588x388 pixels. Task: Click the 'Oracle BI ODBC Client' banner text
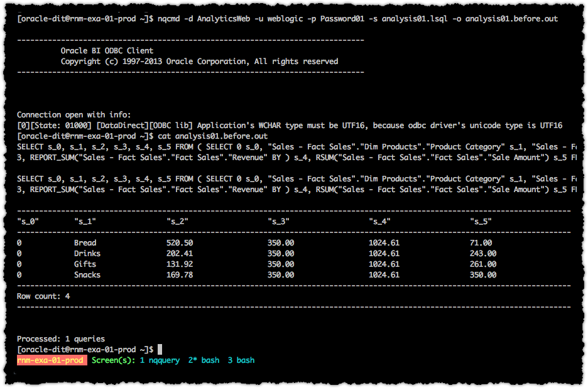click(x=107, y=51)
